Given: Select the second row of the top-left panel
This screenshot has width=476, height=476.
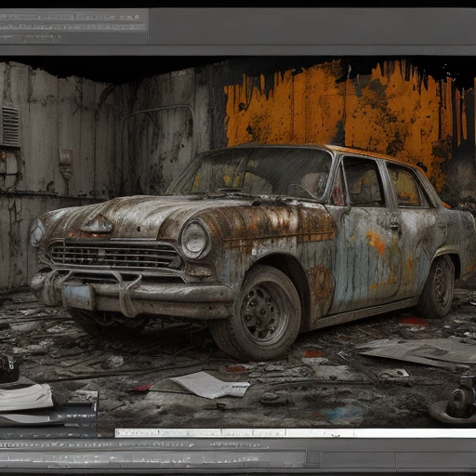Looking at the screenshot, I should click(x=73, y=27).
